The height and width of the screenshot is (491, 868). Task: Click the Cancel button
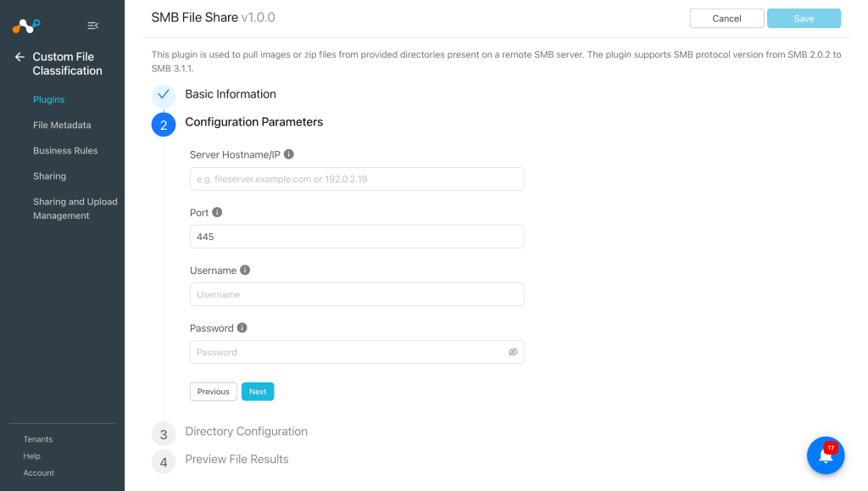pyautogui.click(x=726, y=19)
